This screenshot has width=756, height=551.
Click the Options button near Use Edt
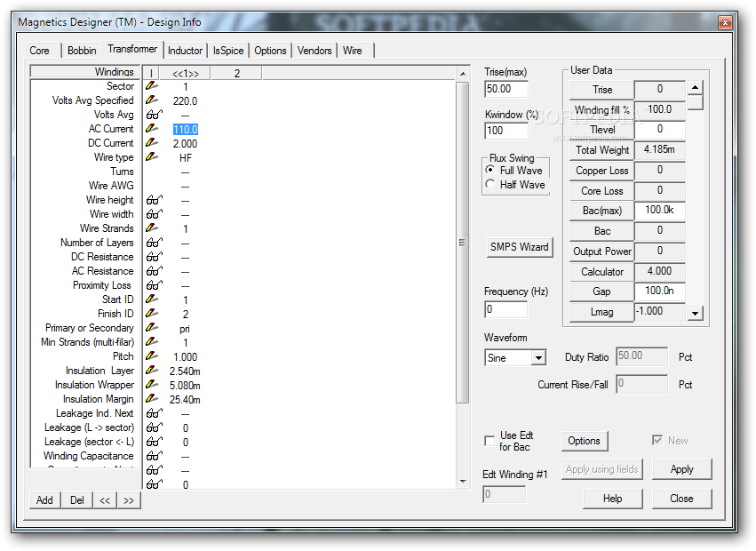(x=584, y=441)
